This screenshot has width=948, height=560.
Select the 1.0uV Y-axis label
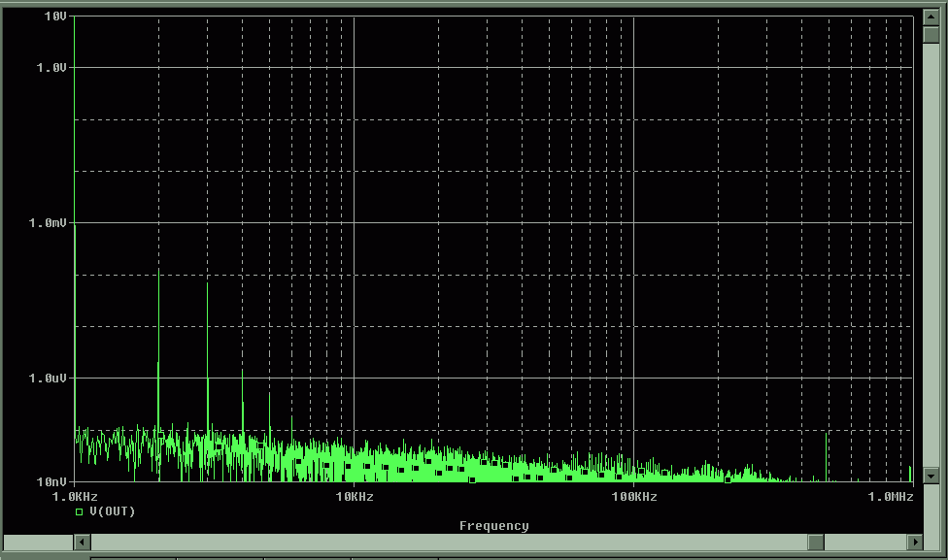point(50,378)
